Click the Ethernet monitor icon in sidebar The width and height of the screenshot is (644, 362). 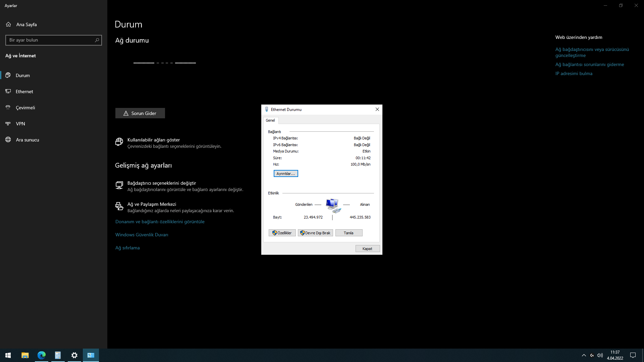coord(8,92)
